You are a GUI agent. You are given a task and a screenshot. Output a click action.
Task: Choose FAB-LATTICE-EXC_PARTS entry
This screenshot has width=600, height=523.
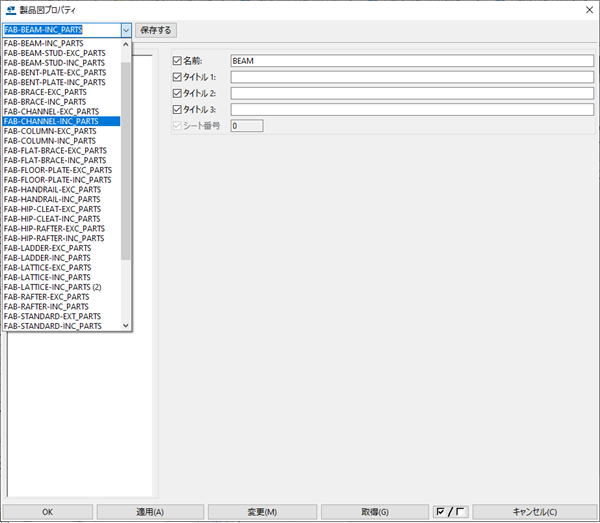pyautogui.click(x=62, y=267)
